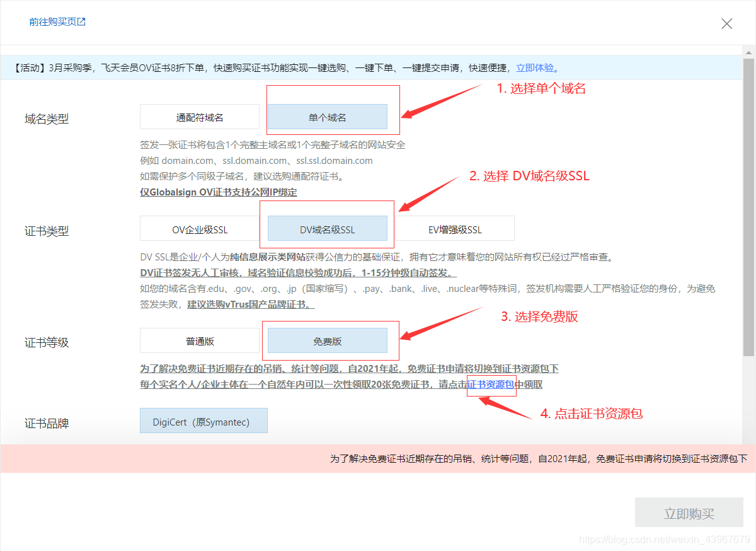Click the 建议选购vTrus国产品牌证书 text
The height and width of the screenshot is (551, 756).
251,304
